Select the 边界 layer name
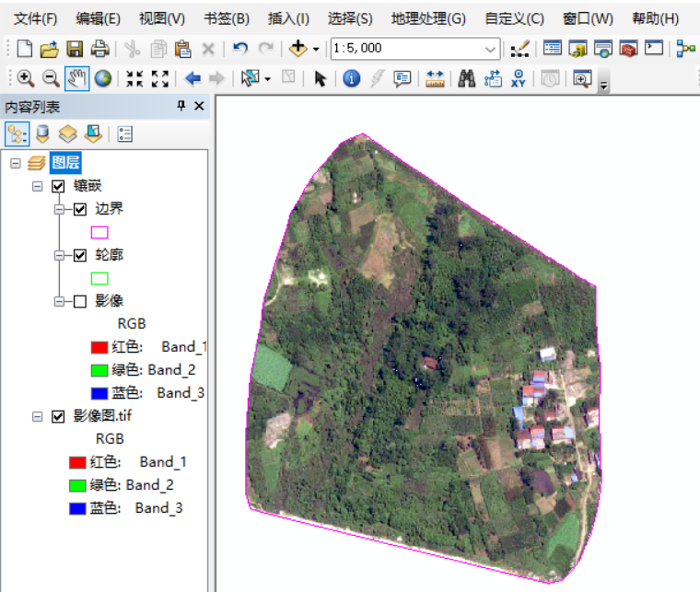 109,209
